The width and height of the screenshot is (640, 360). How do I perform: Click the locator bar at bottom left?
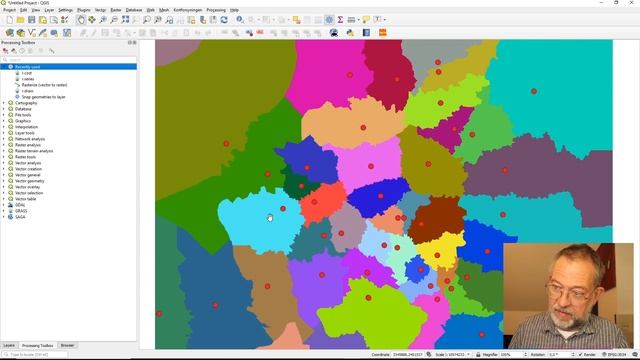click(x=35, y=355)
